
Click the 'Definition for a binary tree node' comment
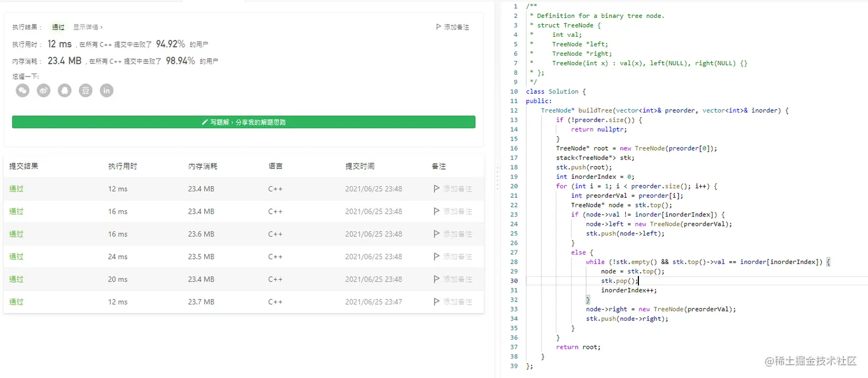click(x=600, y=16)
